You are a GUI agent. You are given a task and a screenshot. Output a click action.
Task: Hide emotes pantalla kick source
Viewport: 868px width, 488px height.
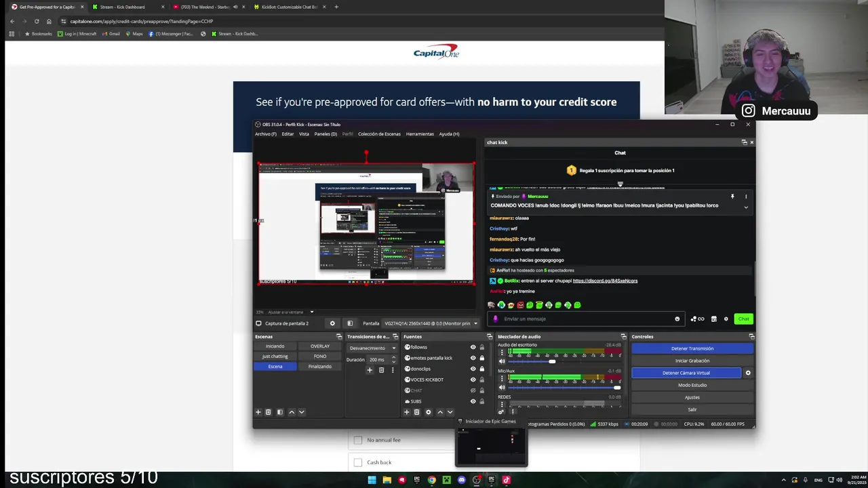pos(473,358)
